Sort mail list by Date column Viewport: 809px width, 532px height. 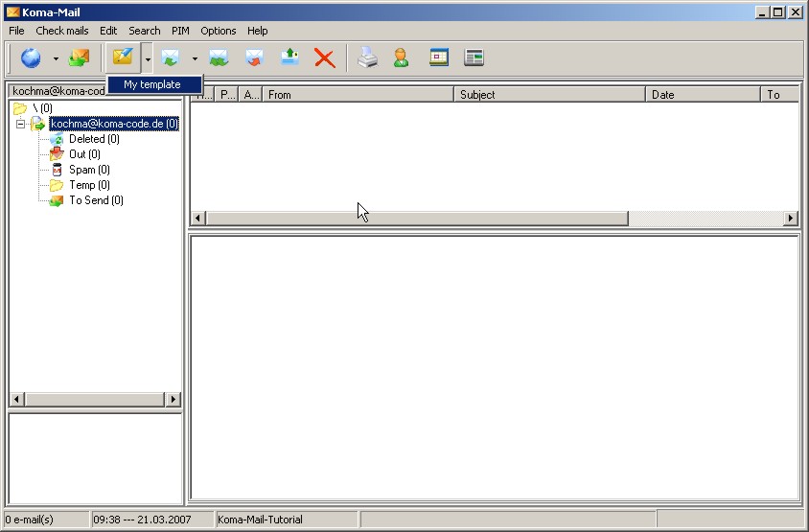pyautogui.click(x=704, y=95)
